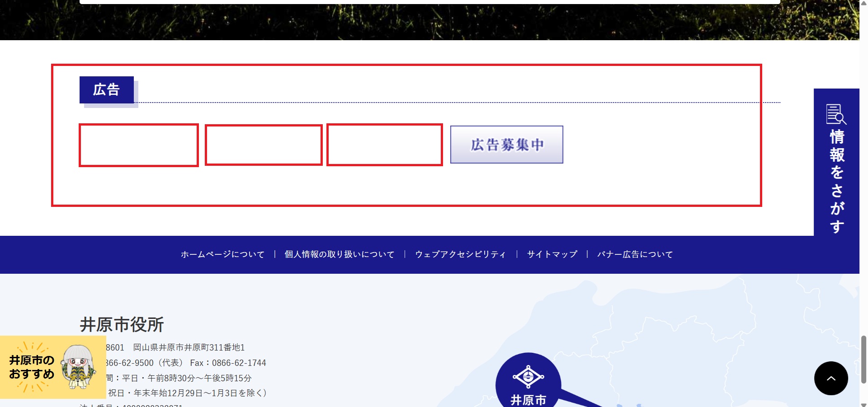868x407 pixels.
Task: Click the 広告募集中 banner
Action: click(507, 145)
